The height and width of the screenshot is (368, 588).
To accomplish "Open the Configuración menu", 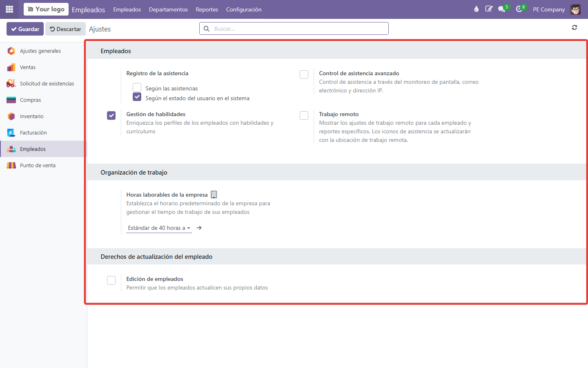I will coord(244,9).
